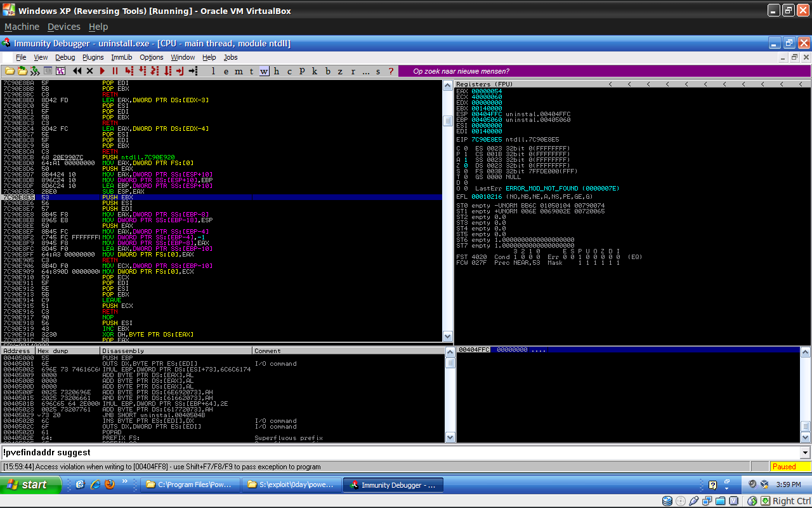
Task: Show threads with the 't' button
Action: coord(251,71)
